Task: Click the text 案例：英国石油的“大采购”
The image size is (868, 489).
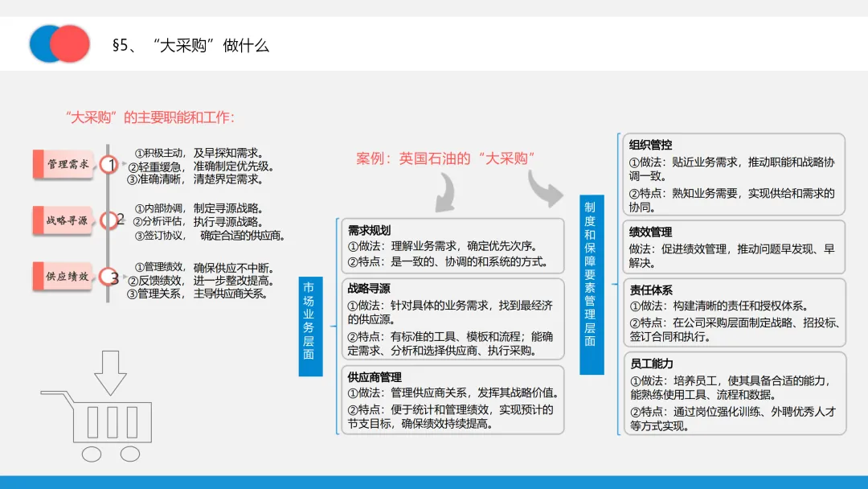Action: coord(445,159)
